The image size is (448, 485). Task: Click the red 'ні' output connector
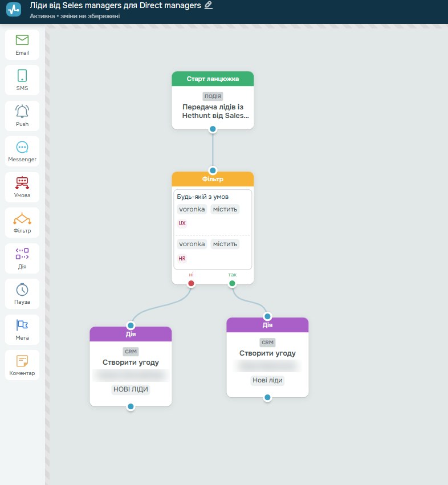click(x=191, y=283)
